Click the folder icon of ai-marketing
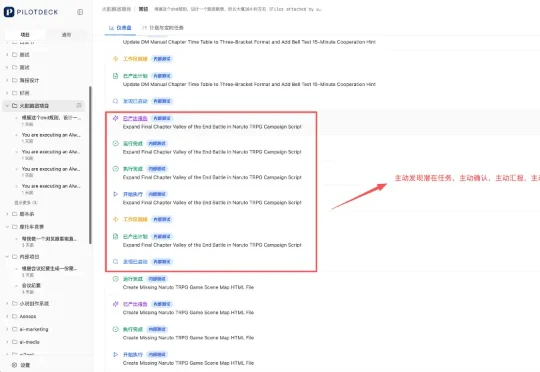 pyautogui.click(x=14, y=329)
